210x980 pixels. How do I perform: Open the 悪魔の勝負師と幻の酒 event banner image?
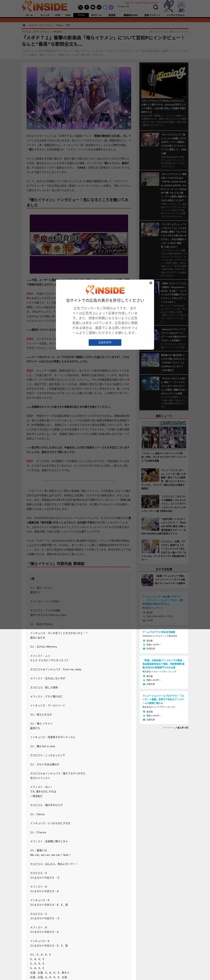pos(79,244)
